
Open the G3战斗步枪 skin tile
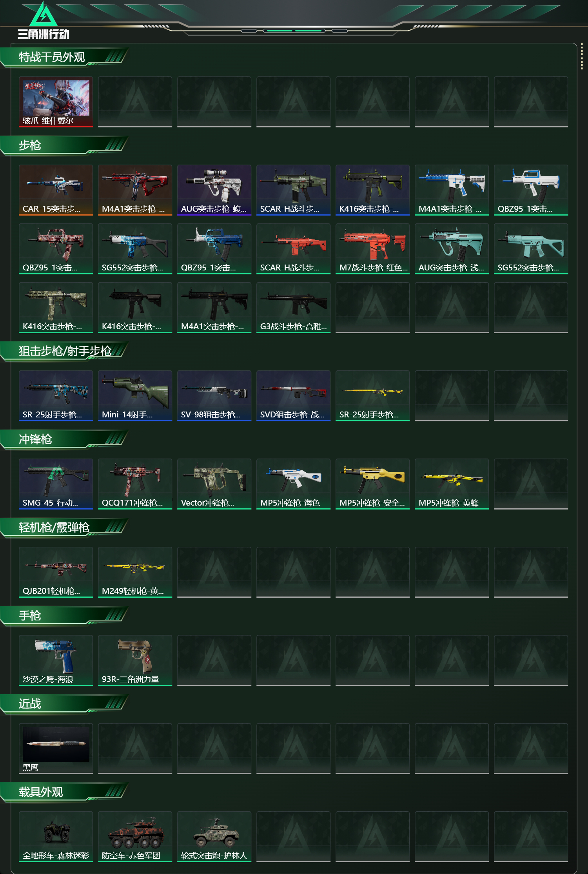click(x=293, y=308)
